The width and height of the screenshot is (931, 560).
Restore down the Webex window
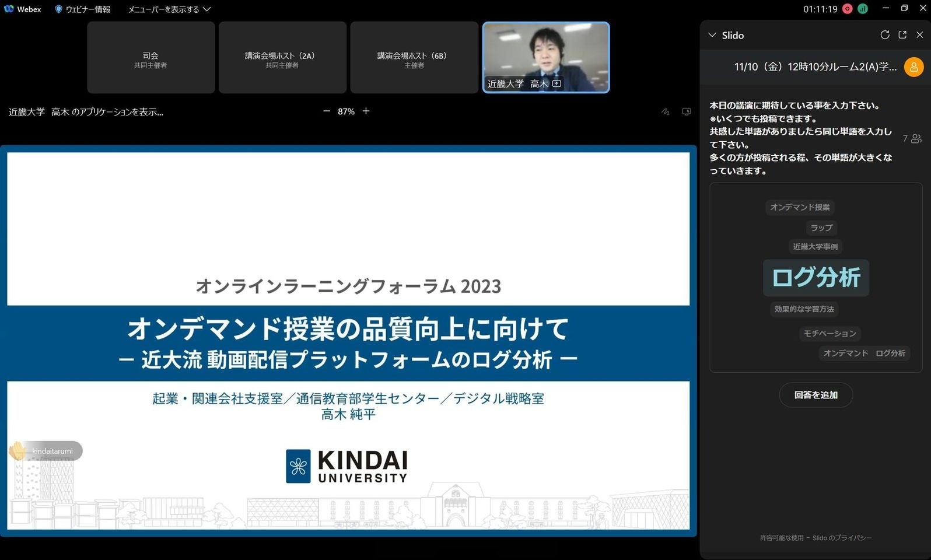tap(904, 8)
